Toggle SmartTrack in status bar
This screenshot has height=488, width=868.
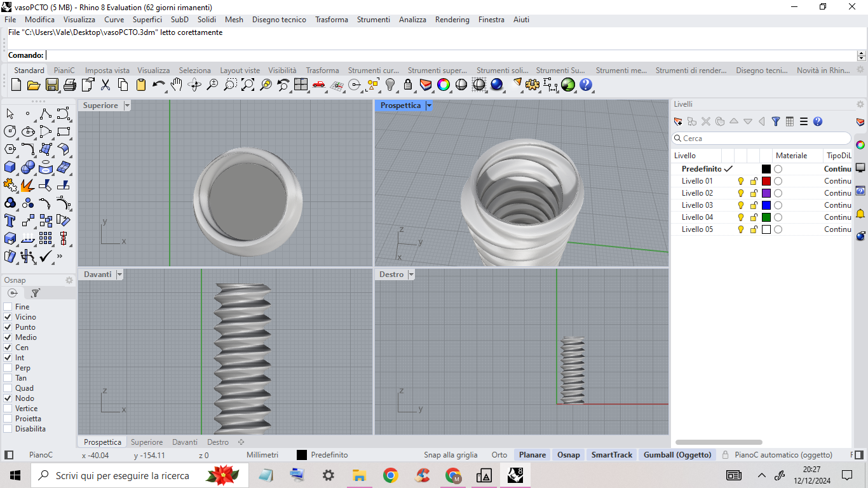(x=612, y=455)
